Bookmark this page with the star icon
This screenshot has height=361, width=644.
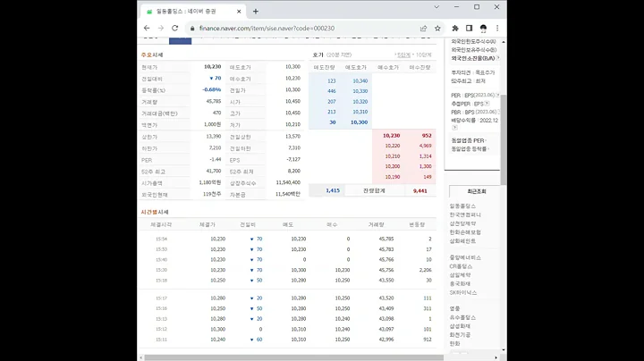[437, 29]
